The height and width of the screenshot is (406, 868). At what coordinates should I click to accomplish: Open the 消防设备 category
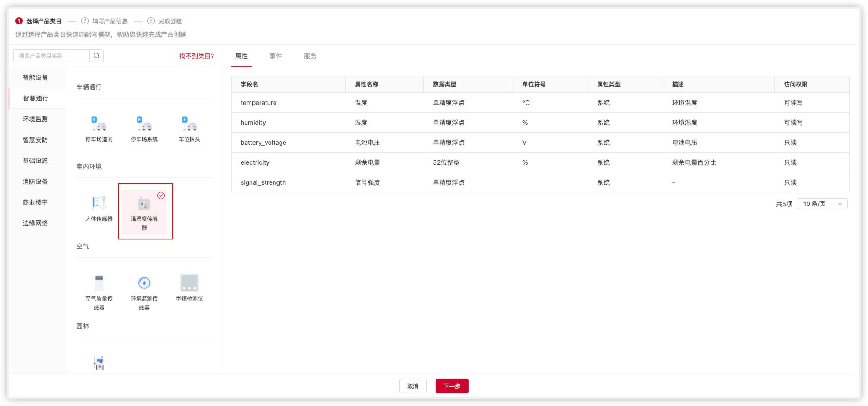(38, 182)
